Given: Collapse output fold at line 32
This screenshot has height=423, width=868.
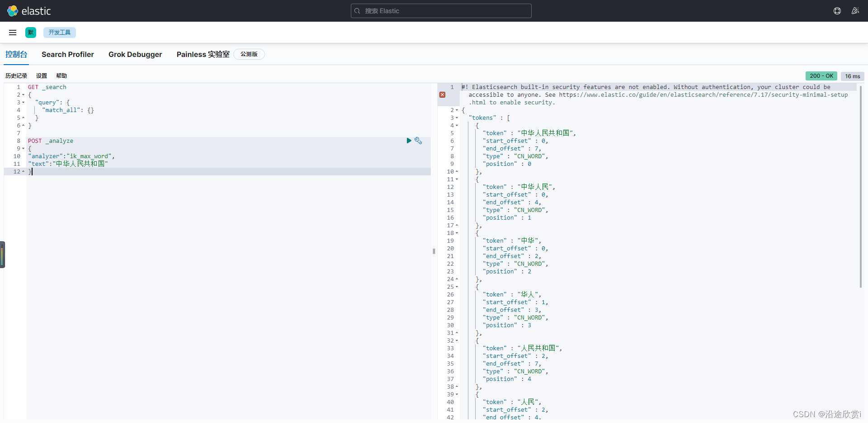Looking at the screenshot, I should 457,341.
